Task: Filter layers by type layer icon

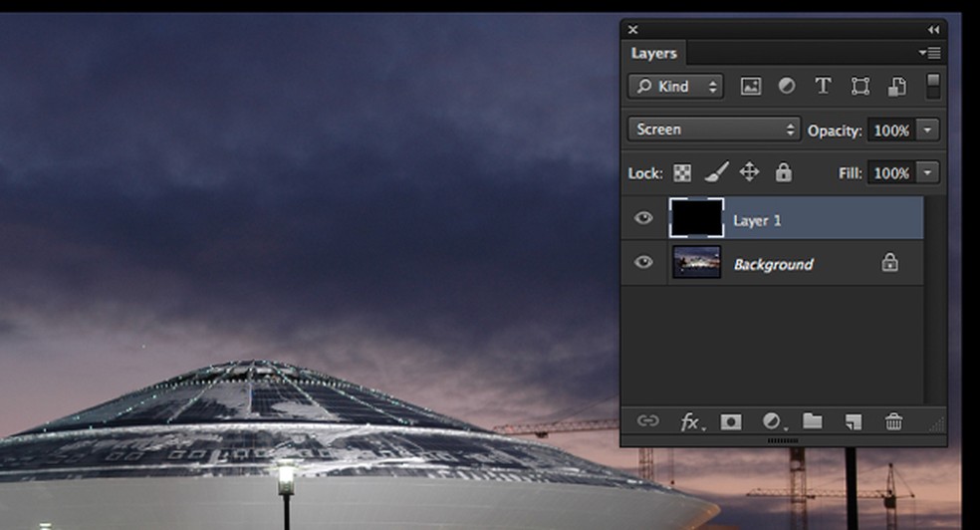Action: 823,87
